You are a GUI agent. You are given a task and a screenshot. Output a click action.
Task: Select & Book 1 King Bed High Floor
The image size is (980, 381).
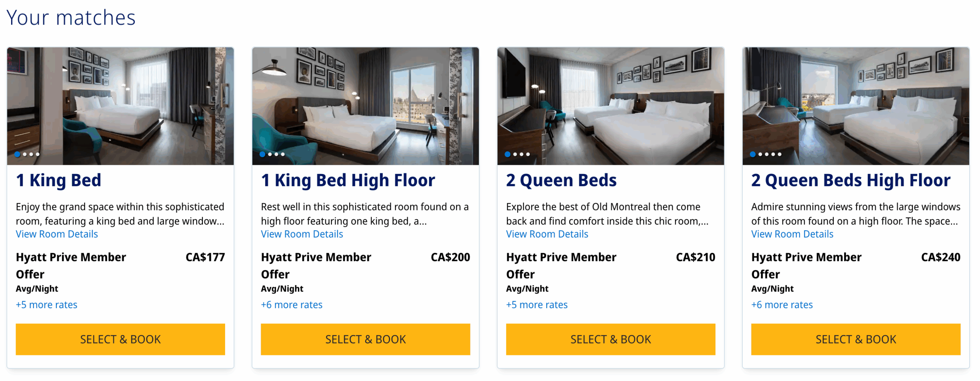(x=365, y=339)
